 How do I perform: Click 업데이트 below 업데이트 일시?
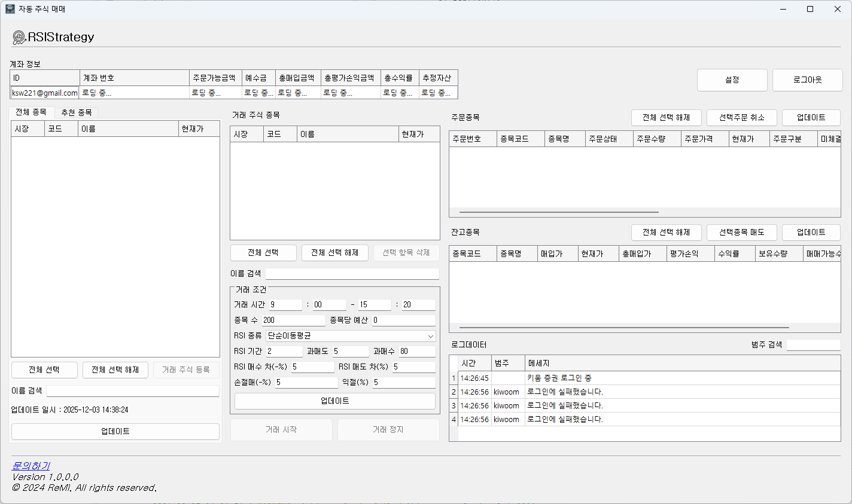click(115, 432)
